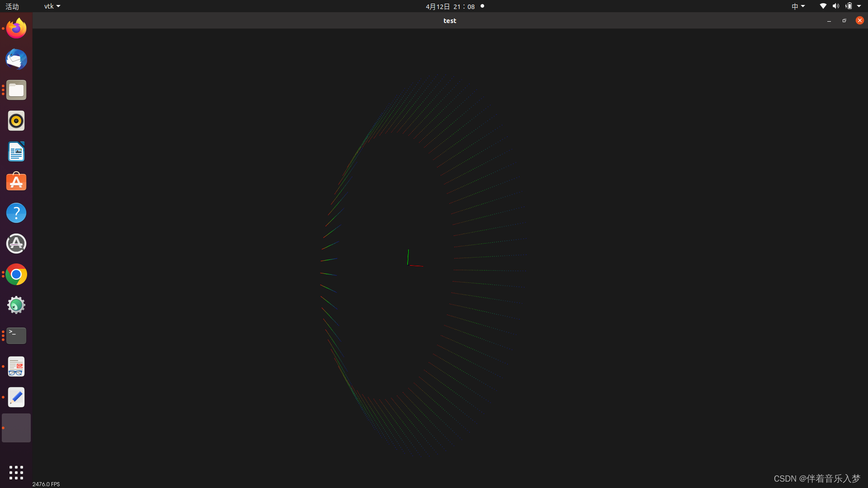Open the Activities overview
The image size is (868, 488).
point(12,6)
